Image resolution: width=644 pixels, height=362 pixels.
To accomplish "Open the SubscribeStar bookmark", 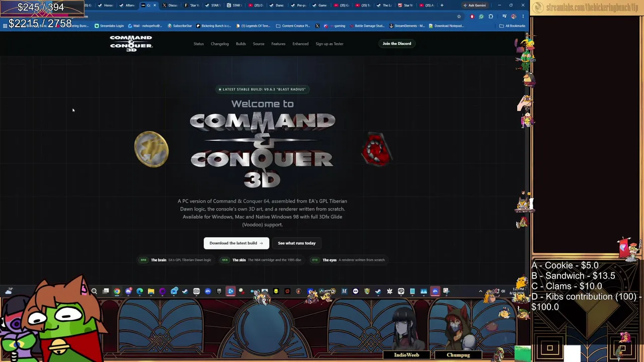I will [x=180, y=26].
